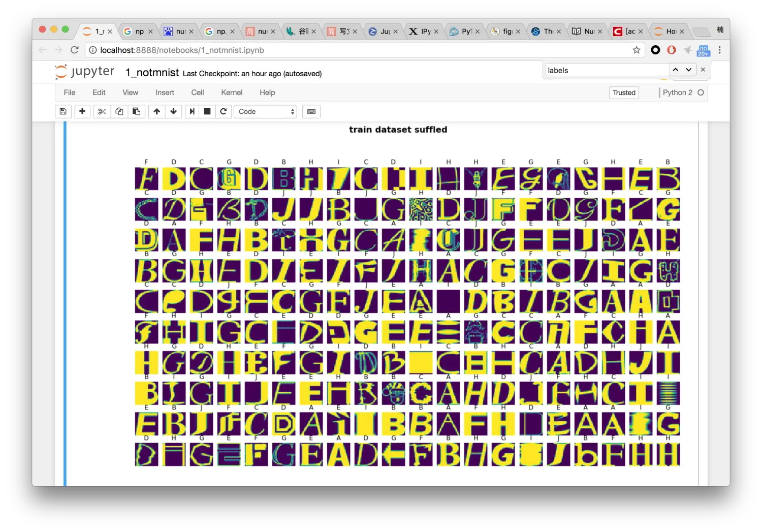This screenshot has width=762, height=532.
Task: Switch to the Jup browser tab
Action: pos(383,32)
